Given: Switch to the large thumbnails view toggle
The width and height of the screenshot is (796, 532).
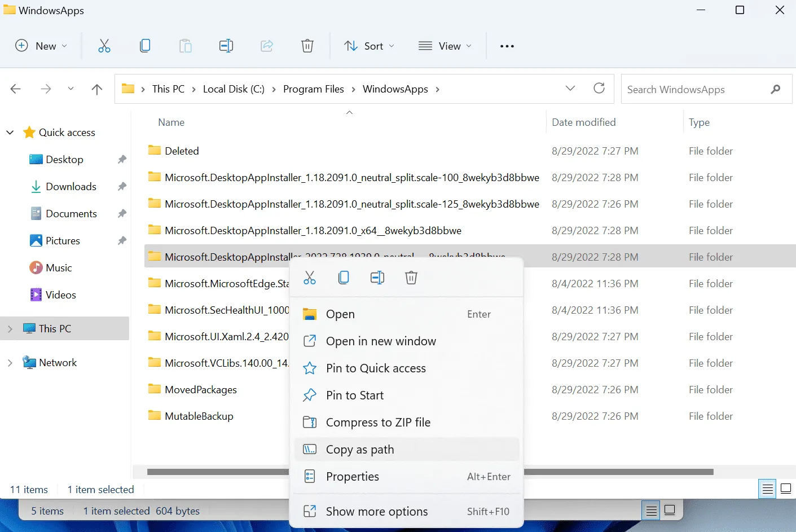Looking at the screenshot, I should tap(786, 489).
